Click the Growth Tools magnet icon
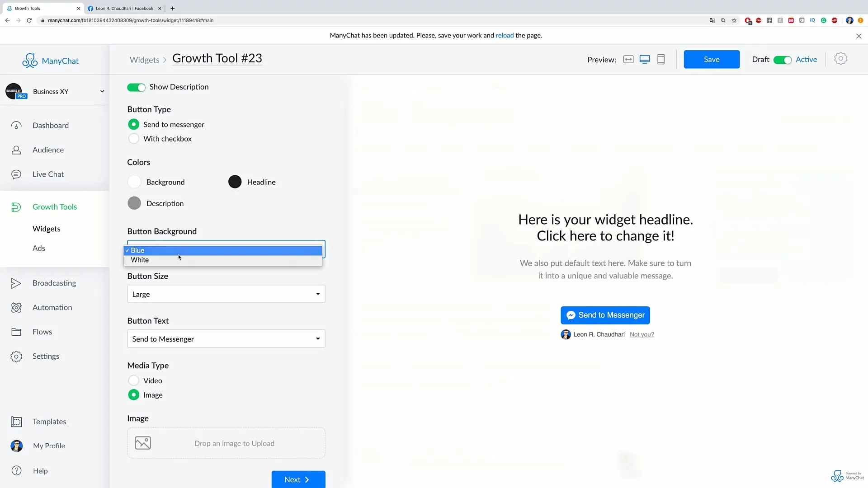The width and height of the screenshot is (868, 488). coord(16,207)
